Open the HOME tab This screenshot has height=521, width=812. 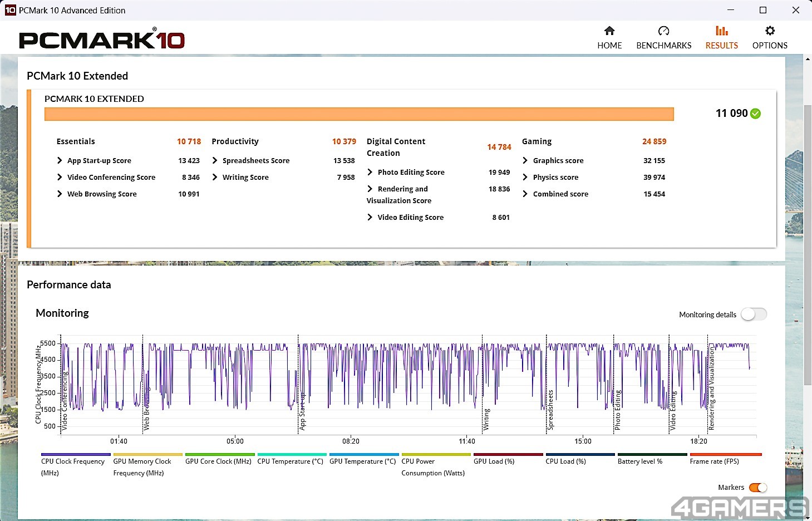[609, 37]
